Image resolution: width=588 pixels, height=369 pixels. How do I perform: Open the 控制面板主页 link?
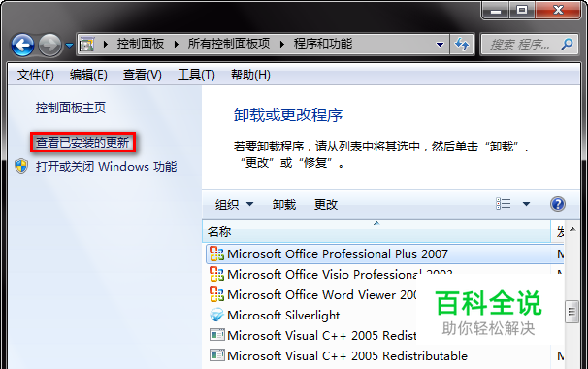tap(71, 108)
